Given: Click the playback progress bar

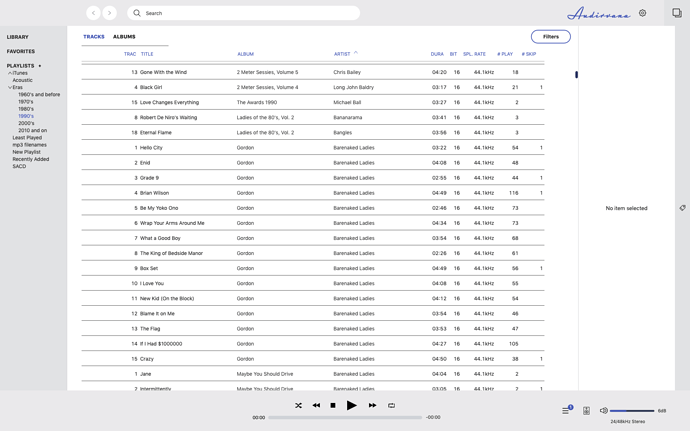Looking at the screenshot, I should [345, 417].
